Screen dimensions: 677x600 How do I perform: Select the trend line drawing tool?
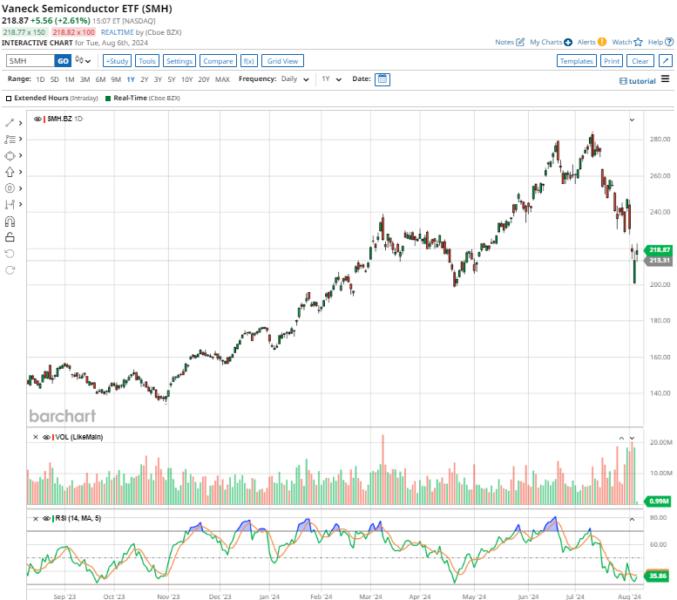[9, 123]
